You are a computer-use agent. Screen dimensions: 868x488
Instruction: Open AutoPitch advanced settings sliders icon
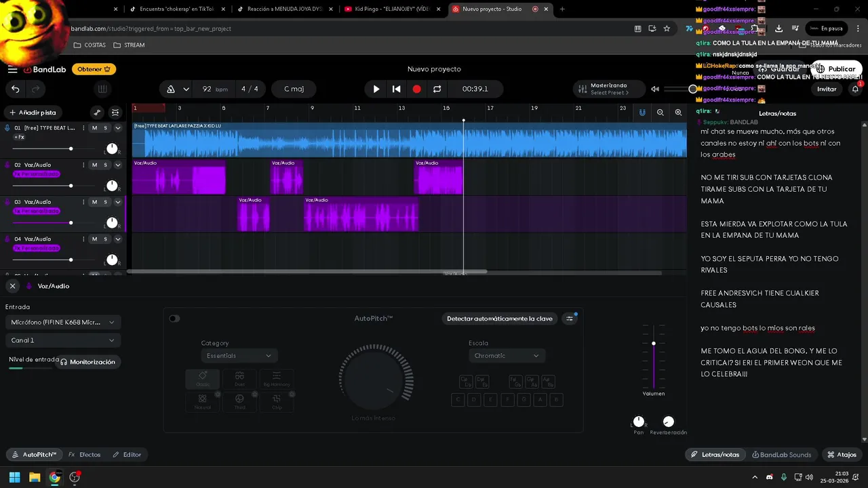point(570,319)
